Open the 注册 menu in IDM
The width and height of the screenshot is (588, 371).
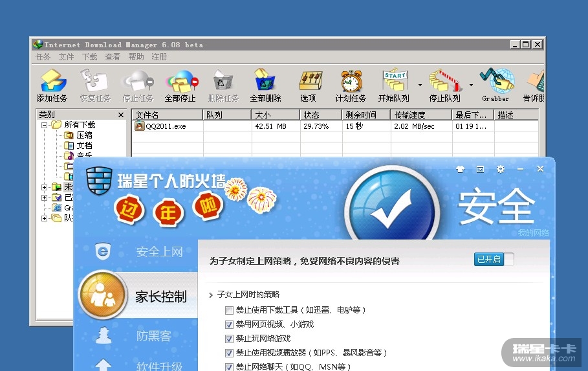click(159, 57)
